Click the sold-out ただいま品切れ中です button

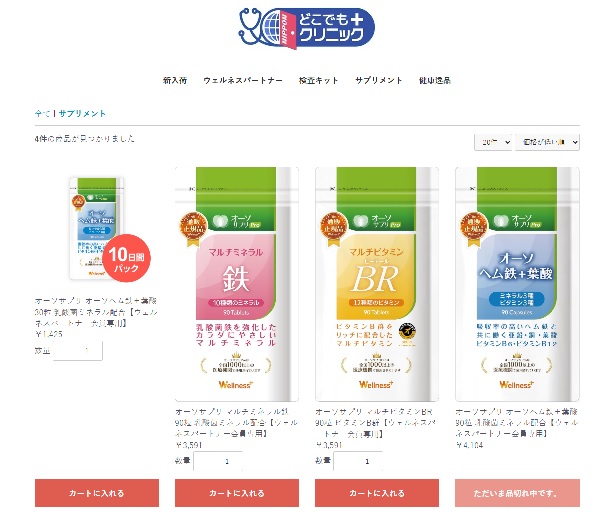[517, 493]
